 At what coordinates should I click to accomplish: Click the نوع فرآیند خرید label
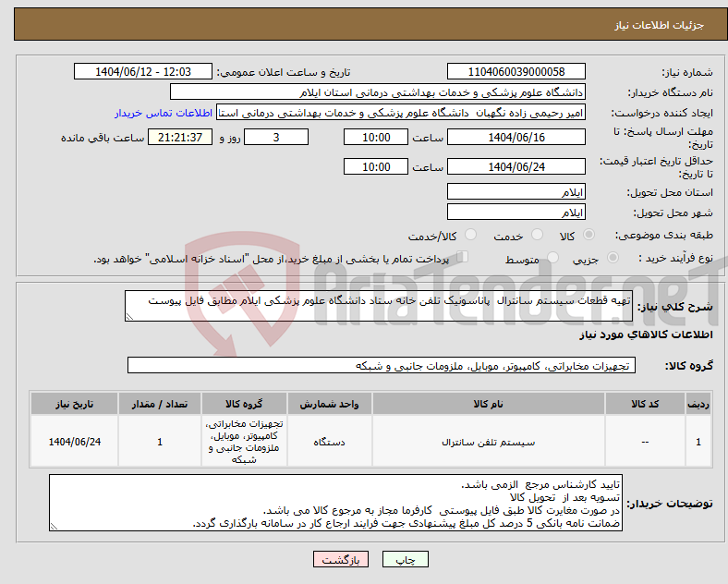point(675,258)
